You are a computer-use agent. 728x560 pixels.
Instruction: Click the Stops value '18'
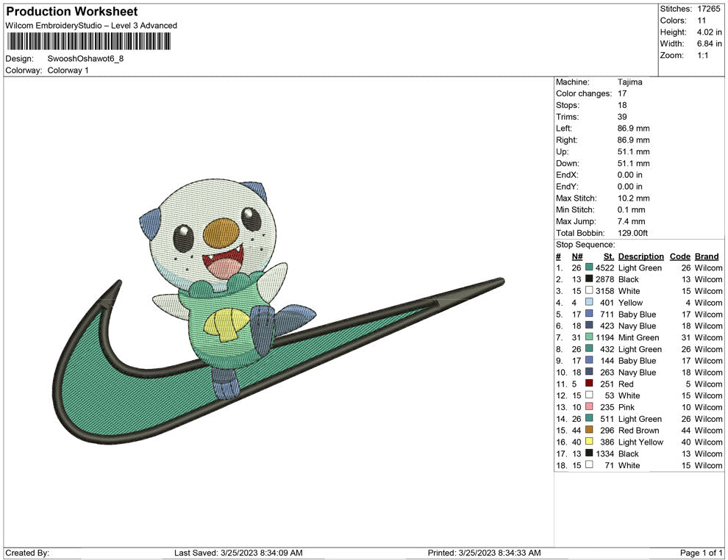pyautogui.click(x=622, y=105)
